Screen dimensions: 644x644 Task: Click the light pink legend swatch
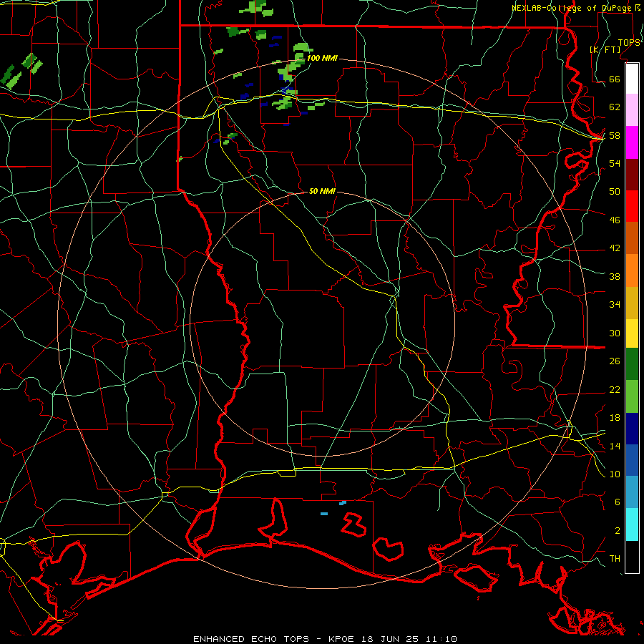[632, 110]
